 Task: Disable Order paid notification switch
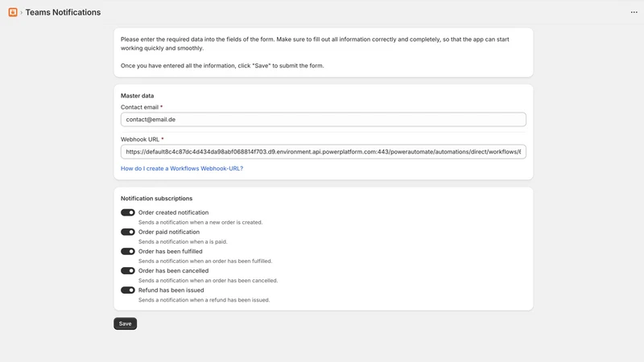click(x=128, y=232)
